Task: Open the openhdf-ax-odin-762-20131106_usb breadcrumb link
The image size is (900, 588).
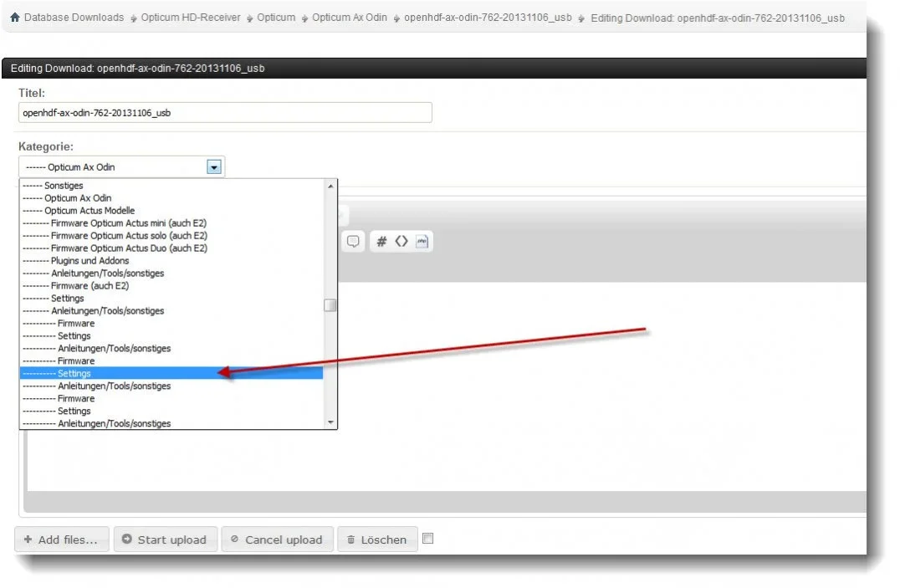Action: coord(488,18)
